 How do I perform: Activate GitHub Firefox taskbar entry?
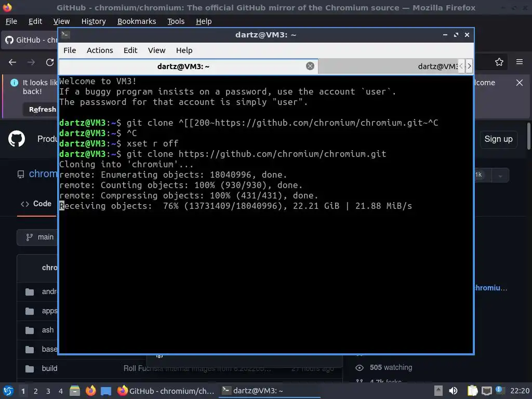[166, 391]
